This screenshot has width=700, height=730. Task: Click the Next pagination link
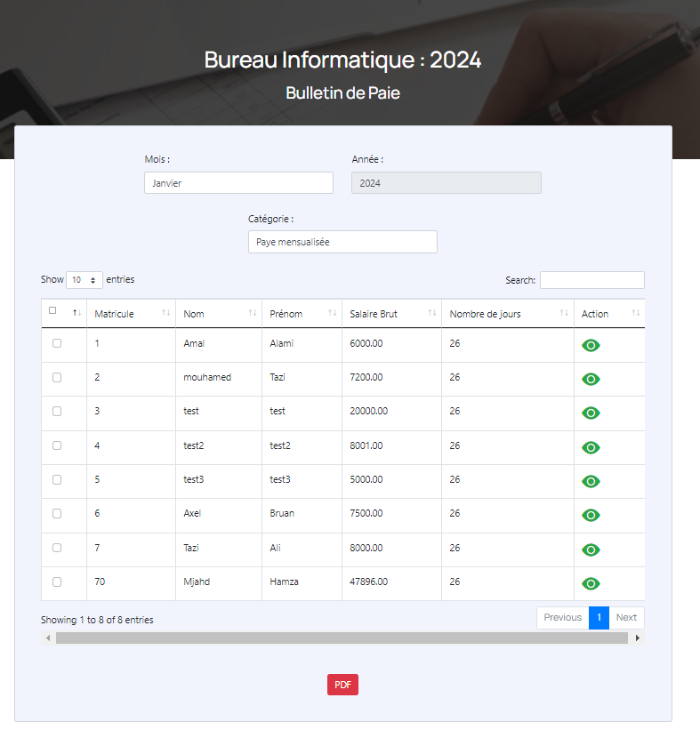coord(626,618)
